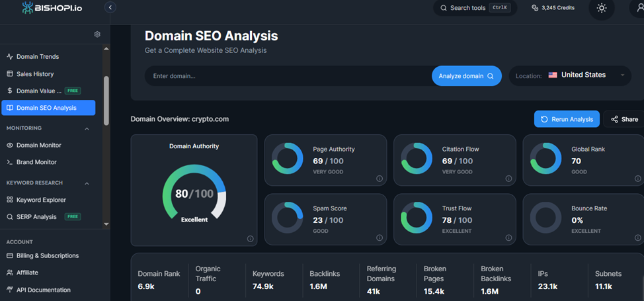Click the Domain Authority 80/100 gauge
Viewport: 644px width, 301px height.
pos(194,192)
